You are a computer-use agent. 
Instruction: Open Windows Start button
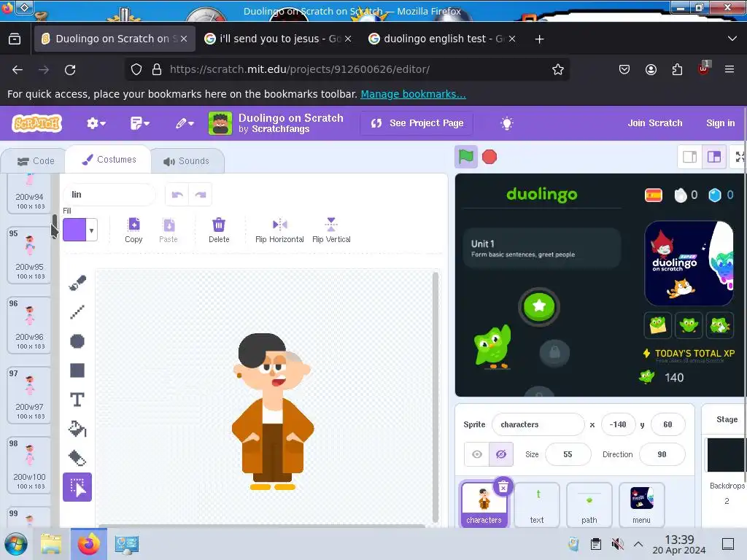coord(16,544)
